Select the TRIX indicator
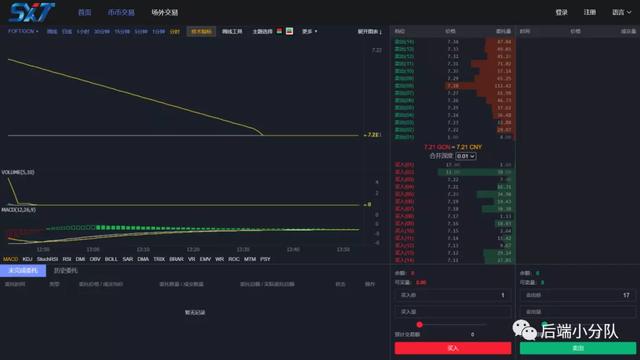This screenshot has height=360, width=640. coord(159,259)
